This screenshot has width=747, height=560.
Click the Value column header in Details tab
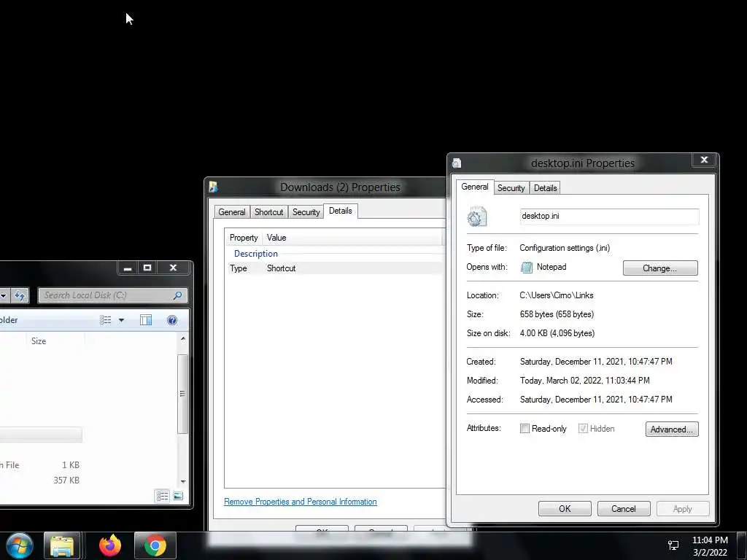point(352,238)
